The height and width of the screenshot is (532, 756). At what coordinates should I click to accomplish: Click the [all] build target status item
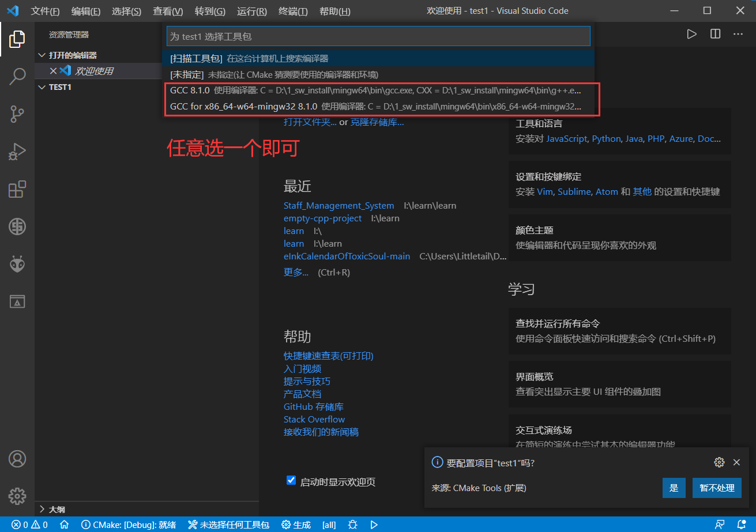click(329, 525)
